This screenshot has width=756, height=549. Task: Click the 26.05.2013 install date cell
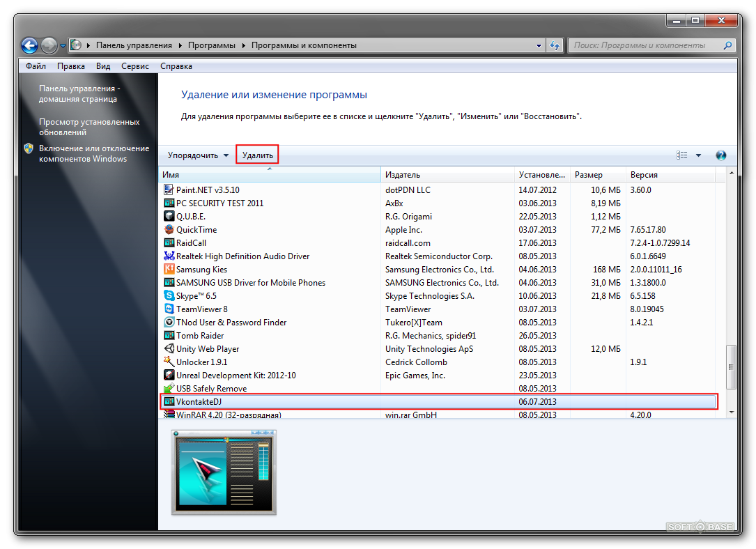tap(538, 336)
